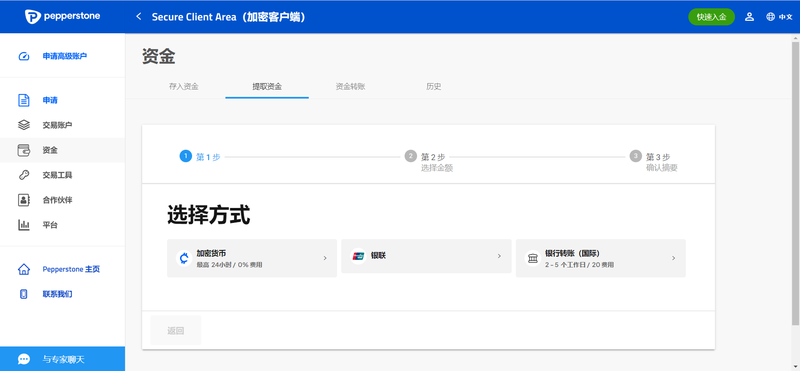Click the 选择方式 heading

[209, 216]
